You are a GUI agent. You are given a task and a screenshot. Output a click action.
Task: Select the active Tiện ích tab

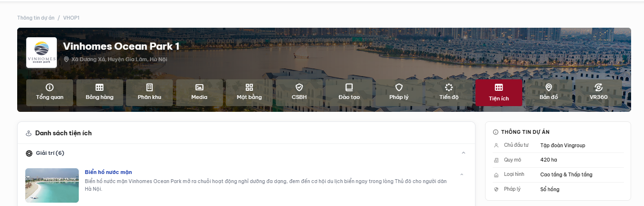tap(499, 93)
